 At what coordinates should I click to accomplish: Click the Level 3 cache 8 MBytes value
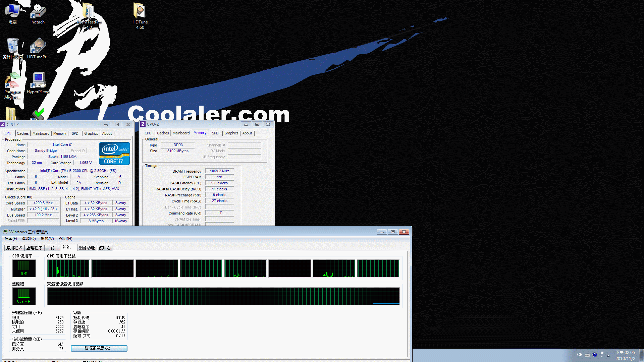96,221
